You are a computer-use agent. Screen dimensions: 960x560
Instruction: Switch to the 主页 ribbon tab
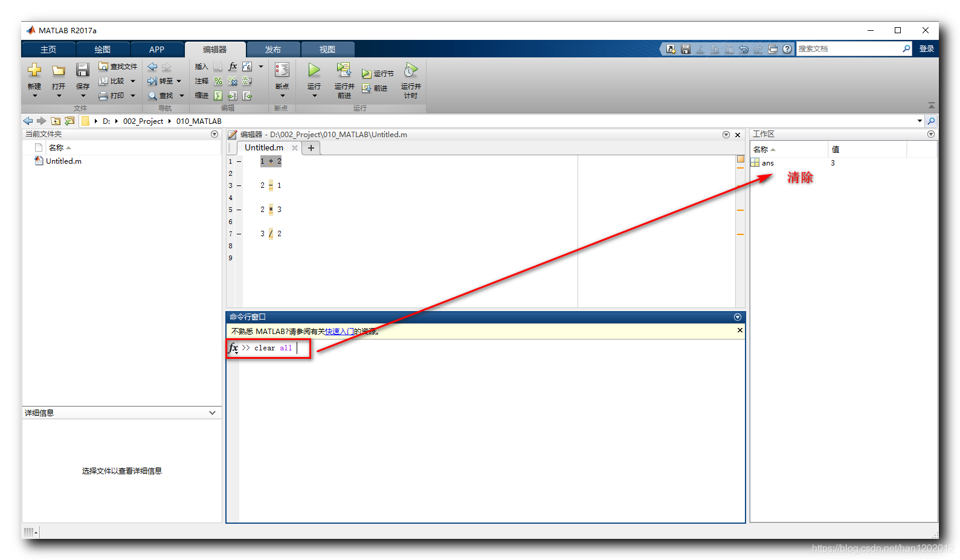coord(48,50)
